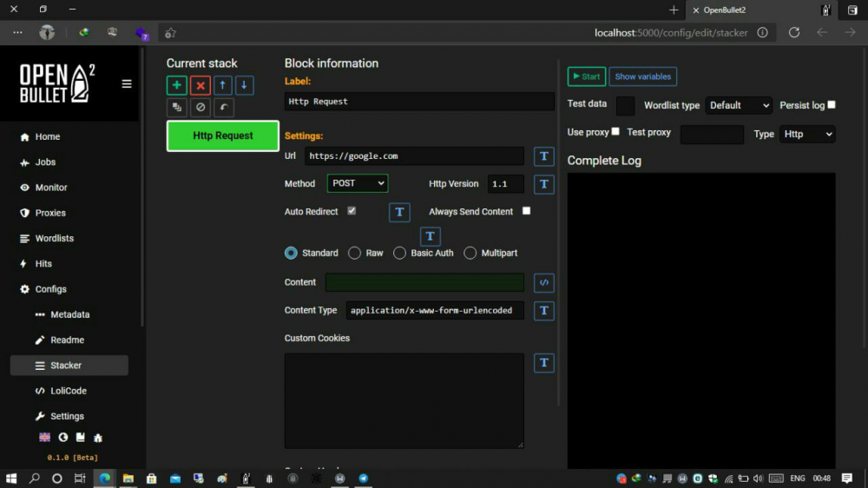
Task: Open the Method POST dropdown
Action: click(358, 183)
